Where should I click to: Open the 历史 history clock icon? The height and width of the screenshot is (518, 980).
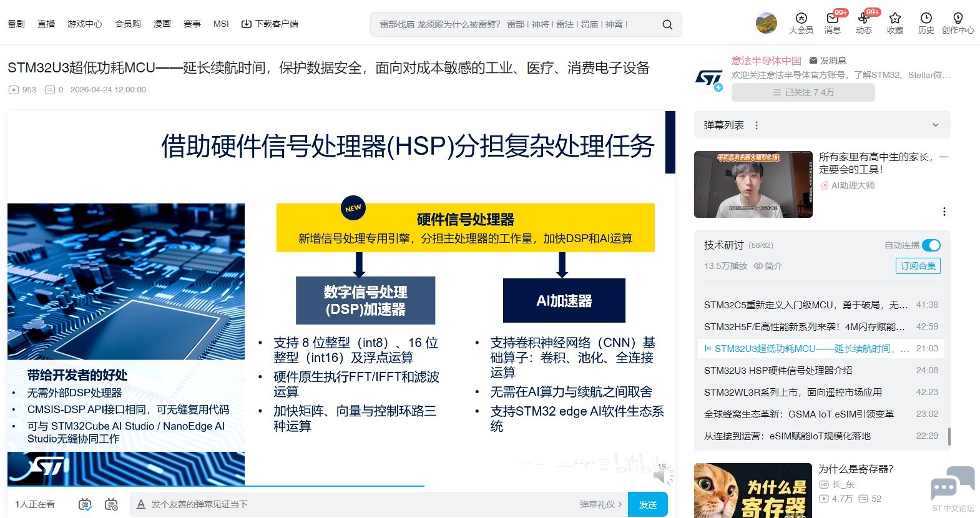point(926,19)
